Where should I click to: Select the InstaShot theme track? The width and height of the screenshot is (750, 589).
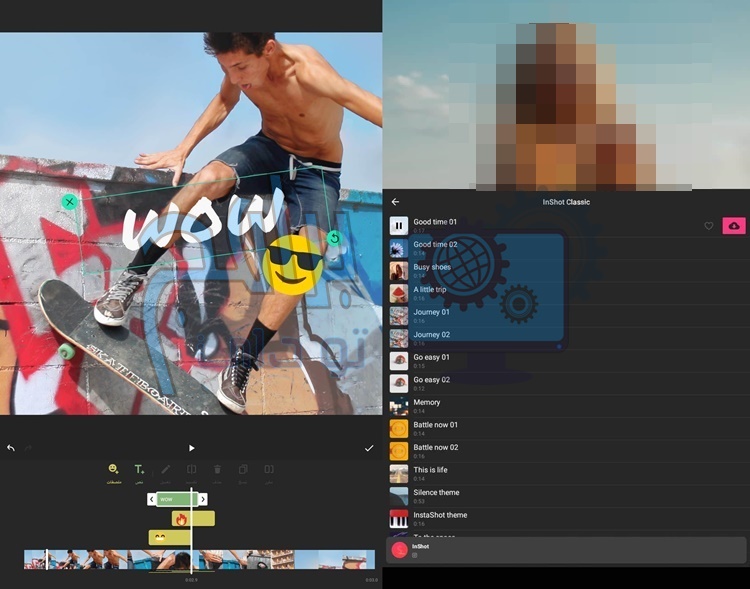[x=440, y=518]
